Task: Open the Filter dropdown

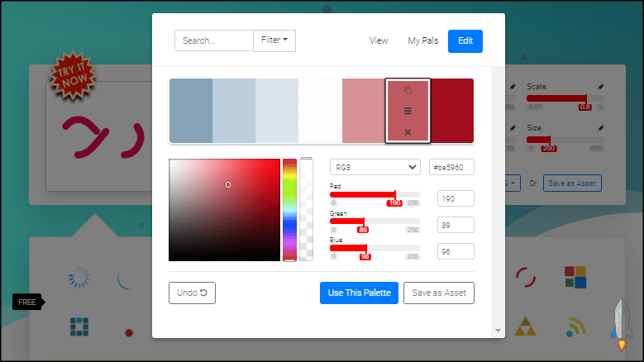Action: [274, 40]
